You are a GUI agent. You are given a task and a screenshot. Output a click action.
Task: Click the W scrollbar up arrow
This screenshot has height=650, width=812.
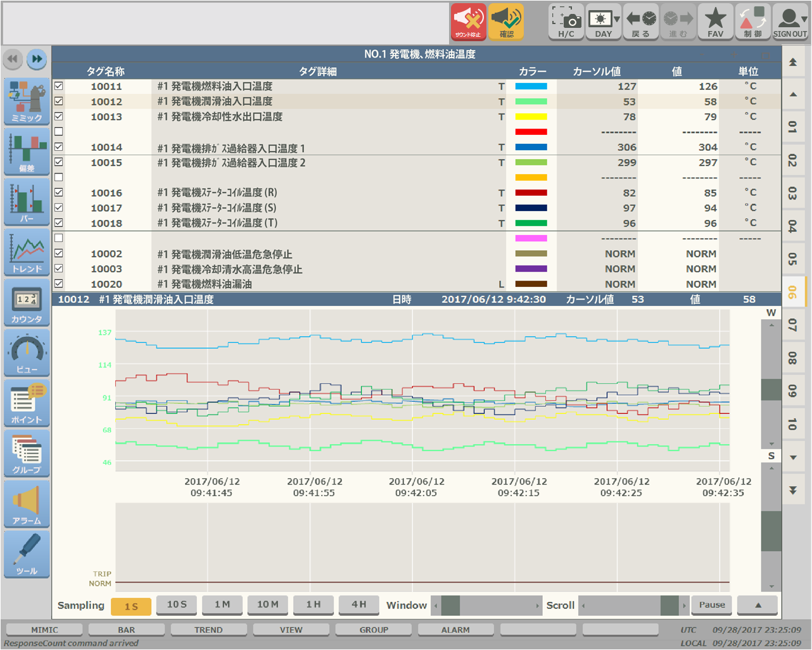point(771,325)
